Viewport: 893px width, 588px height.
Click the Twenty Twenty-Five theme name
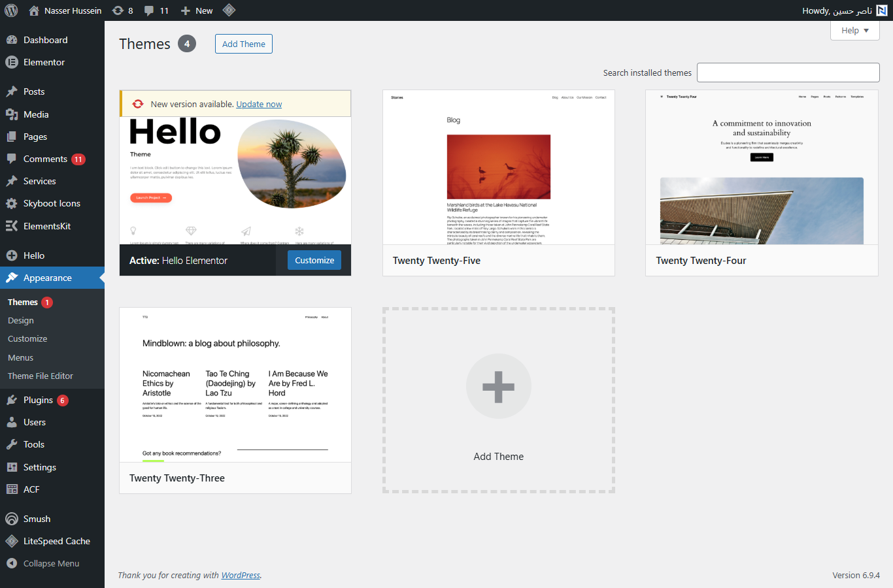pyautogui.click(x=437, y=261)
